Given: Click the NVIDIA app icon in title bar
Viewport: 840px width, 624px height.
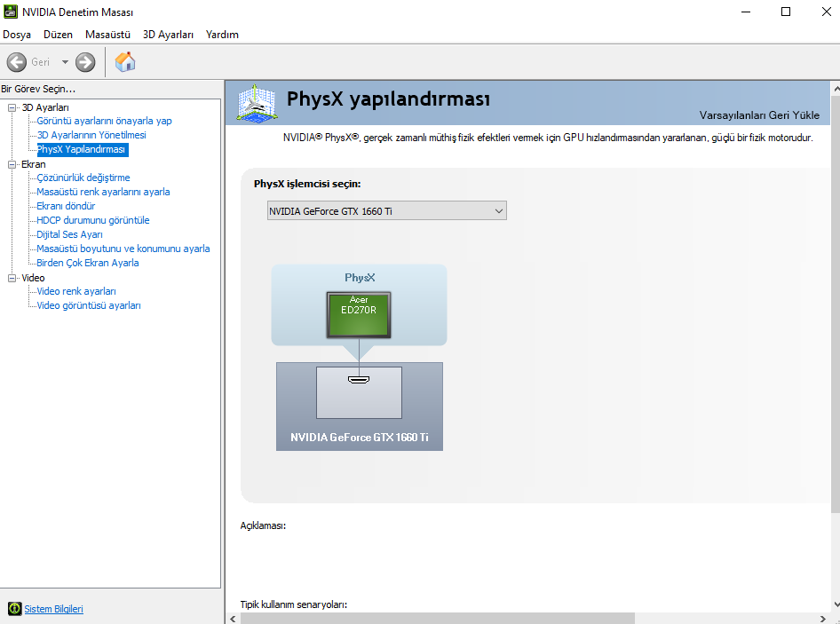Looking at the screenshot, I should [10, 12].
